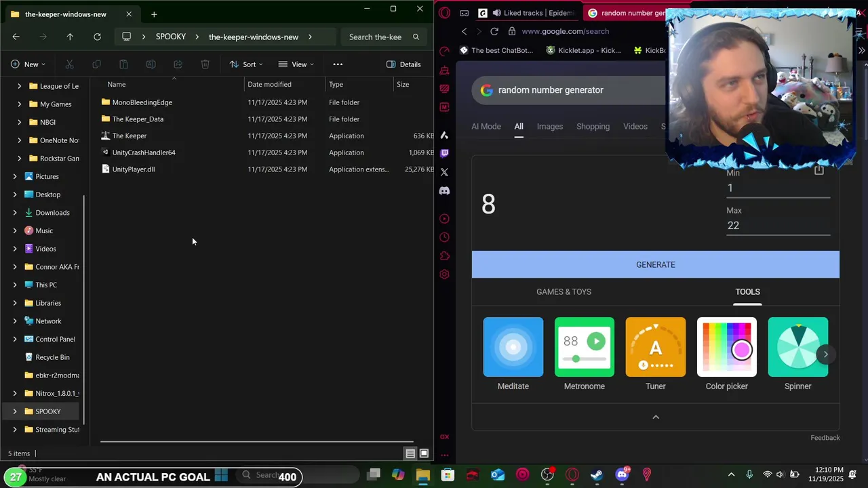Switch to the GAMES & TOYS tab
This screenshot has width=868, height=488.
[564, 292]
